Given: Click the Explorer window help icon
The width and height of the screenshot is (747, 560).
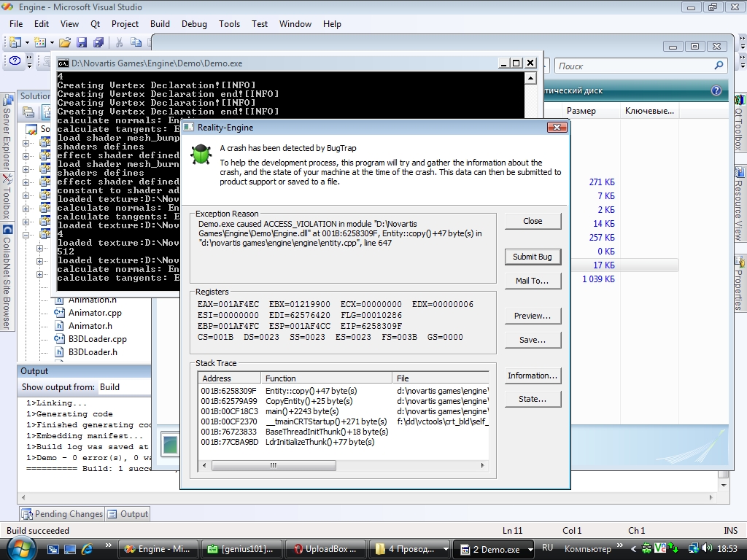Looking at the screenshot, I should (x=716, y=90).
